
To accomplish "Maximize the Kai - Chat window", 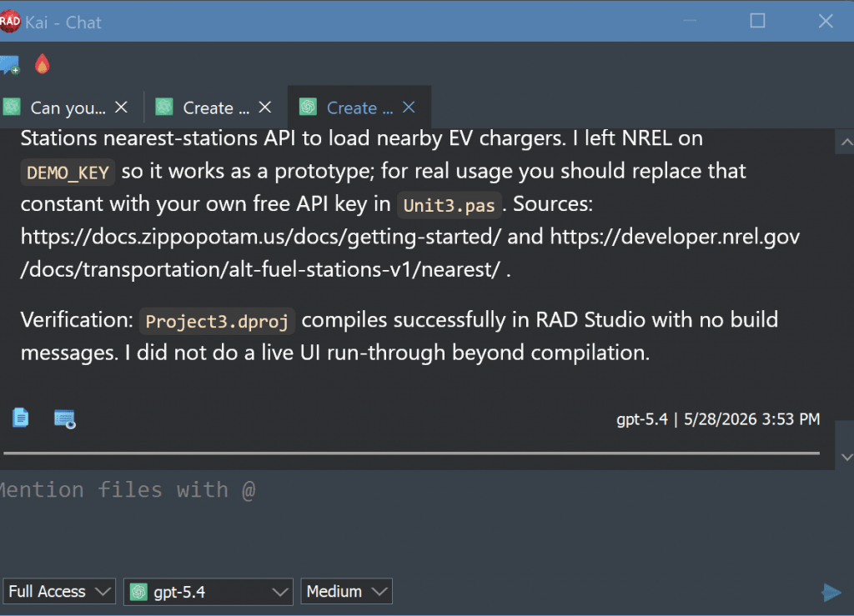I will (x=757, y=21).
